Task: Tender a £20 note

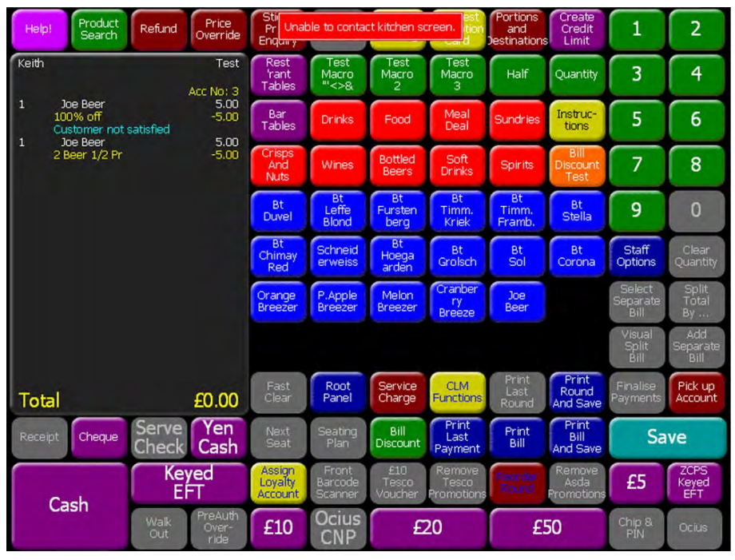Action: [427, 528]
